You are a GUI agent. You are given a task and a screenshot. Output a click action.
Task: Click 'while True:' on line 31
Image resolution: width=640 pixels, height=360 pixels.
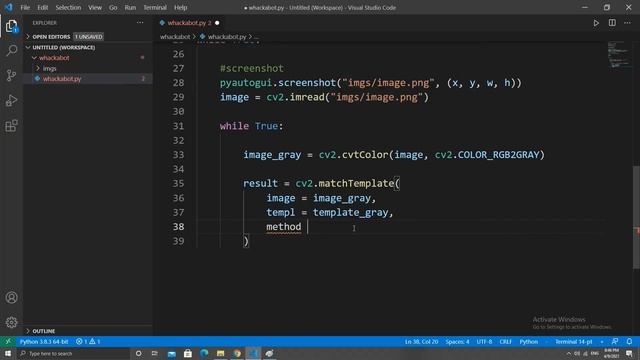point(251,126)
